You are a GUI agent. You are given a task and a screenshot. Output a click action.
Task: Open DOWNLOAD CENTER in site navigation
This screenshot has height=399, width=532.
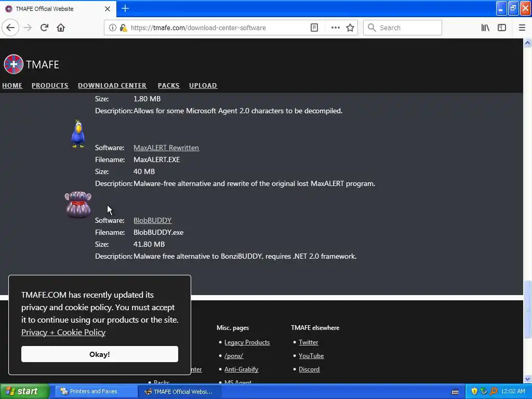112,86
